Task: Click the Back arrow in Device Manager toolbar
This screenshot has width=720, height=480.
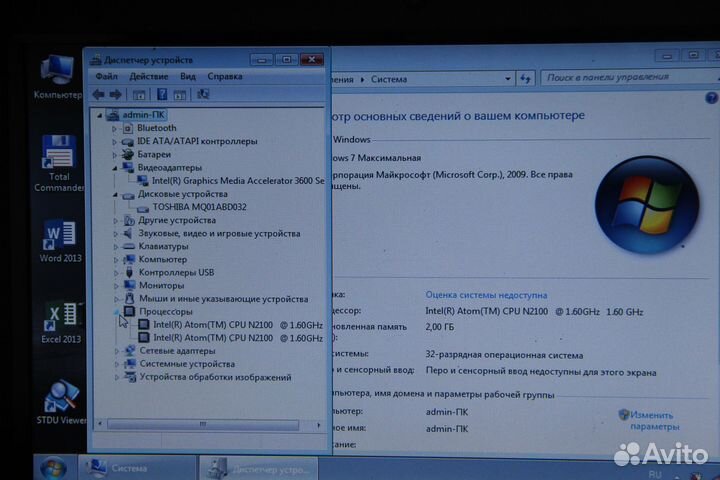Action: [98, 95]
